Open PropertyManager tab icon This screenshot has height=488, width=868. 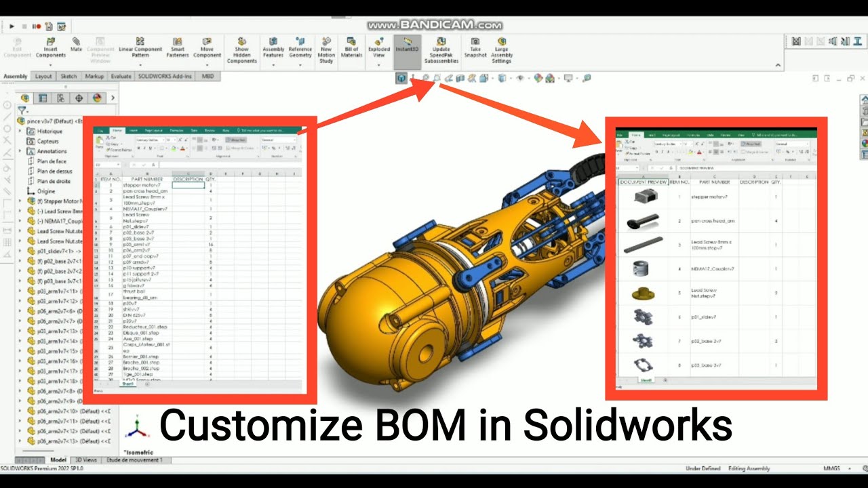pos(43,98)
